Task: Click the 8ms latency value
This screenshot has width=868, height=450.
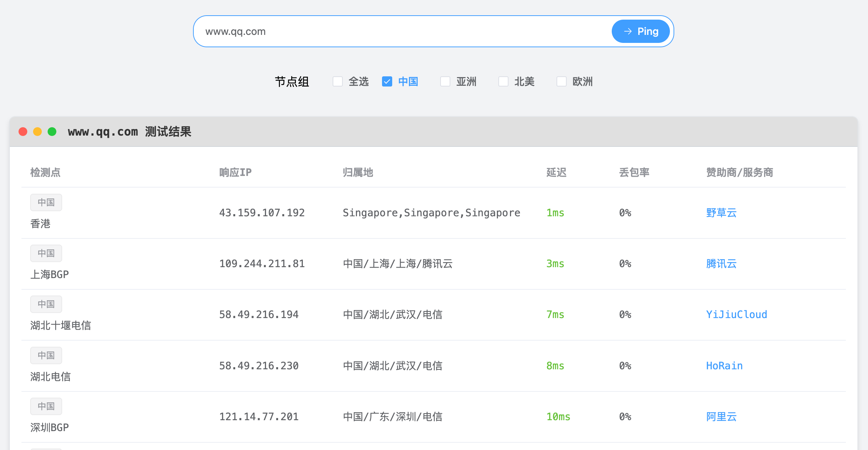Action: [x=555, y=366]
